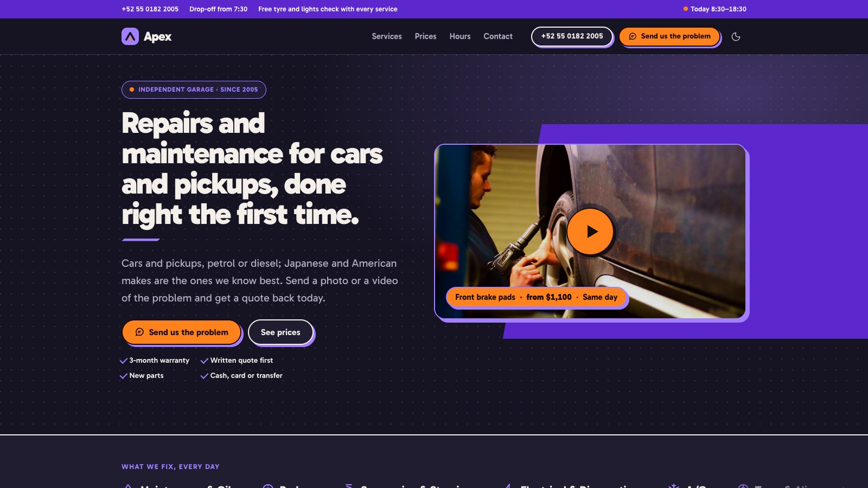Viewport: 868px width, 488px height.
Task: Click the See prices button
Action: point(280,332)
